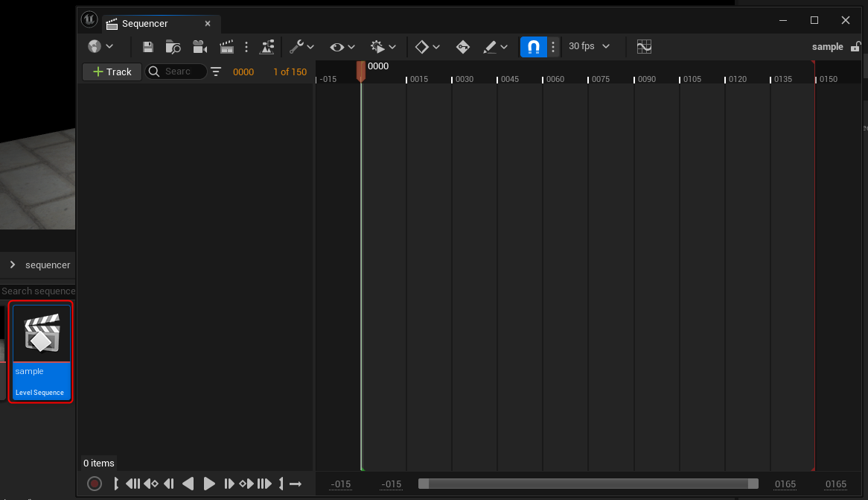Click the timeline range scrollbar

point(588,484)
